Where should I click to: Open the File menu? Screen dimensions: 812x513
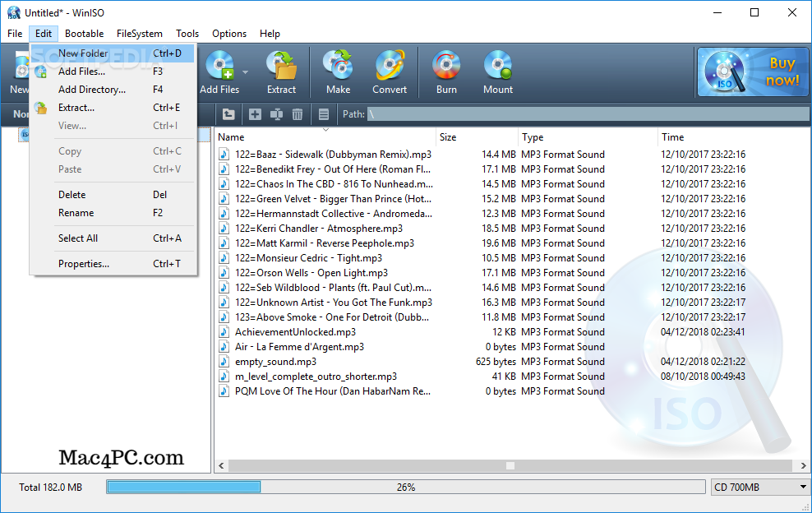[15, 34]
